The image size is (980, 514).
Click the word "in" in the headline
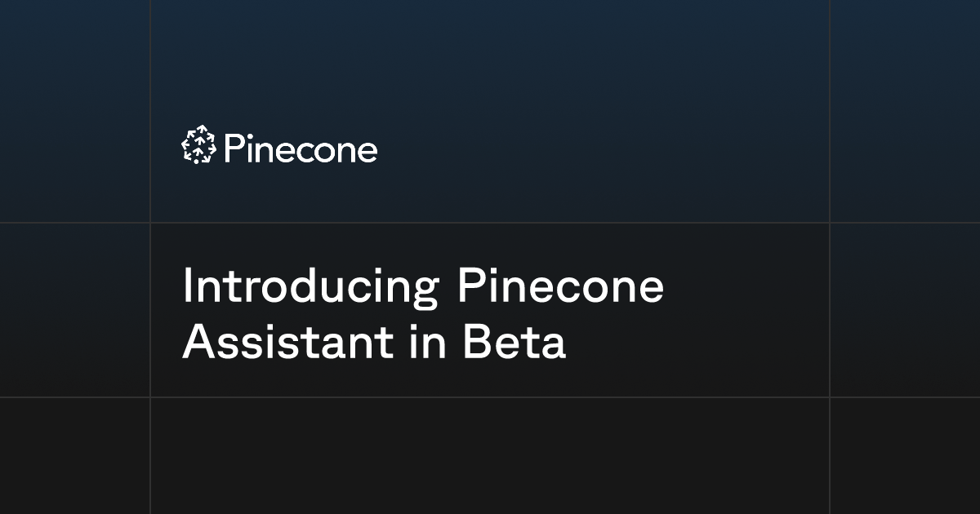click(427, 343)
